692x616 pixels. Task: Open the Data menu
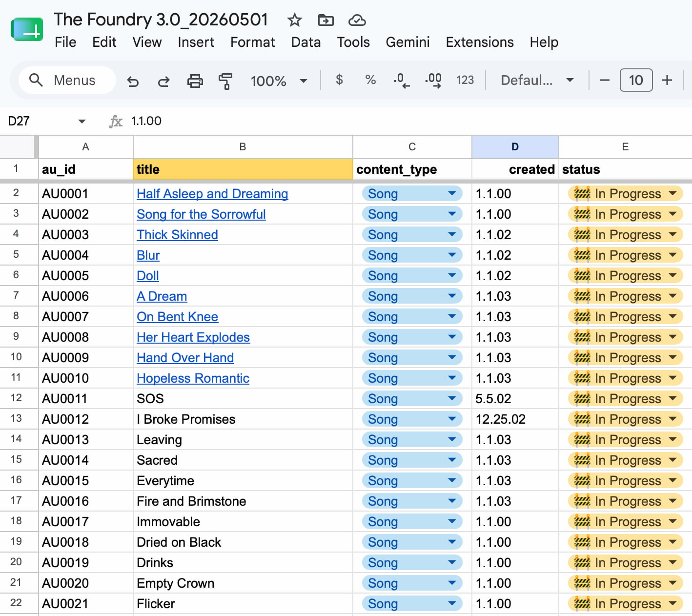tap(305, 42)
